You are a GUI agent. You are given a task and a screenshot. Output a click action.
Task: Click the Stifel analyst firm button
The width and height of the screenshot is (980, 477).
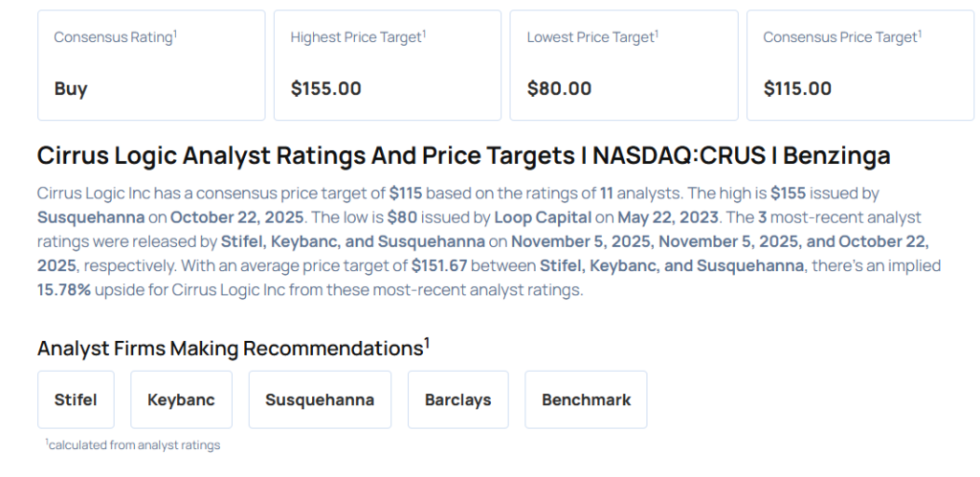pyautogui.click(x=75, y=399)
